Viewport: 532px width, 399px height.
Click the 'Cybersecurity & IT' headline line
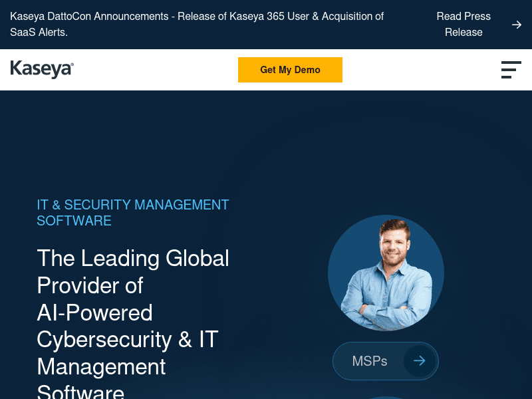127,339
